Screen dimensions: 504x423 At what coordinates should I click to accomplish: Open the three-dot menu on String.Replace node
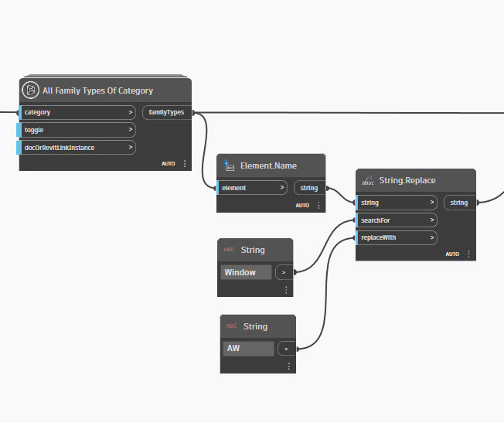tap(469, 254)
